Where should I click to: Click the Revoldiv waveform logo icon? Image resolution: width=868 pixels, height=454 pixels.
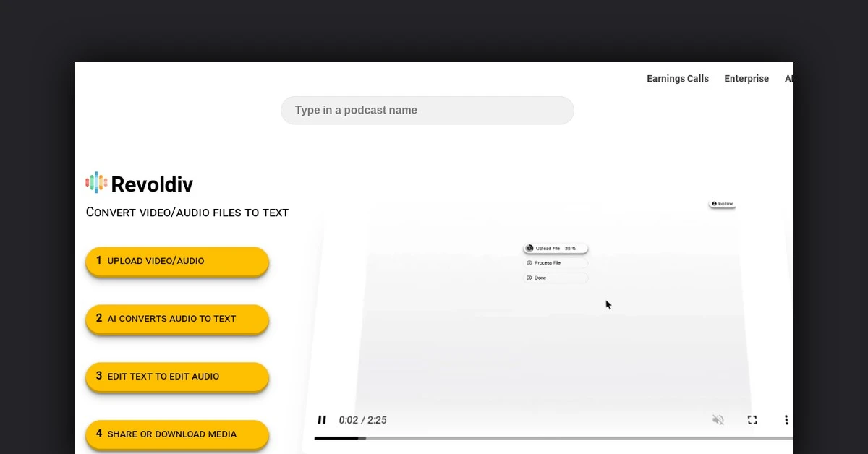(x=96, y=183)
